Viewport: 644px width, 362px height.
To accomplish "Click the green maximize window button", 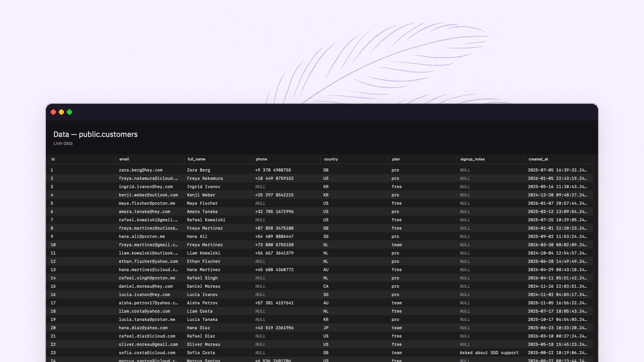I will pos(69,112).
